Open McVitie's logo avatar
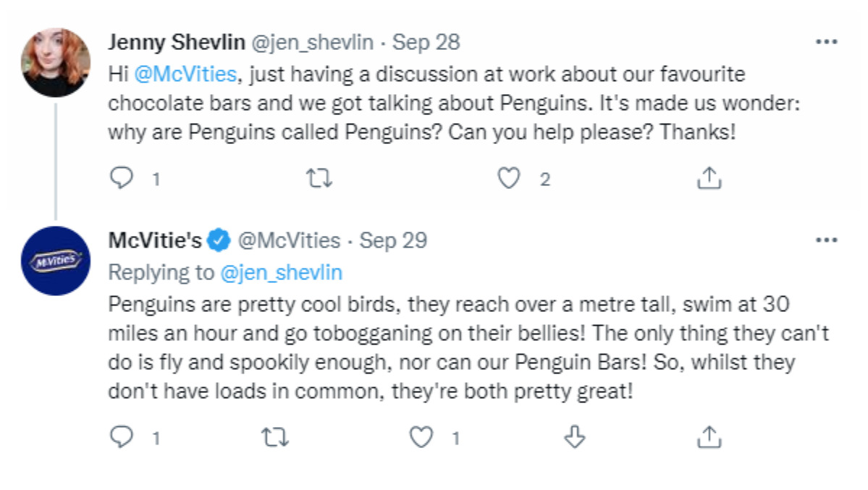This screenshot has width=868, height=490. 56,261
